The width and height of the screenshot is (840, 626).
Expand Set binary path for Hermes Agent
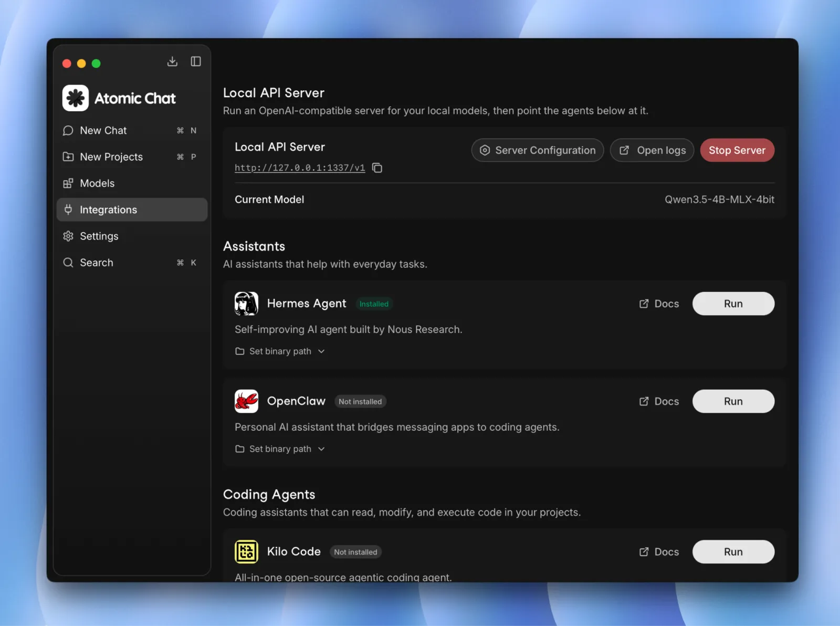pos(280,351)
